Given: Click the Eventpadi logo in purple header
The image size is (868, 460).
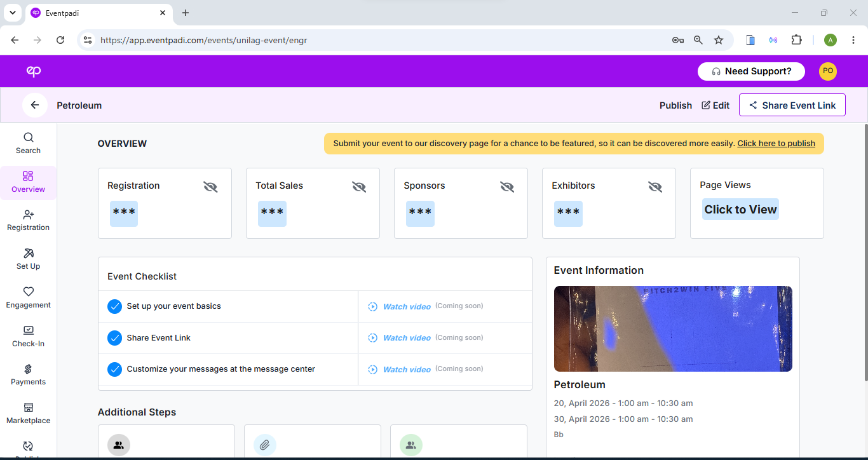Looking at the screenshot, I should coord(34,71).
